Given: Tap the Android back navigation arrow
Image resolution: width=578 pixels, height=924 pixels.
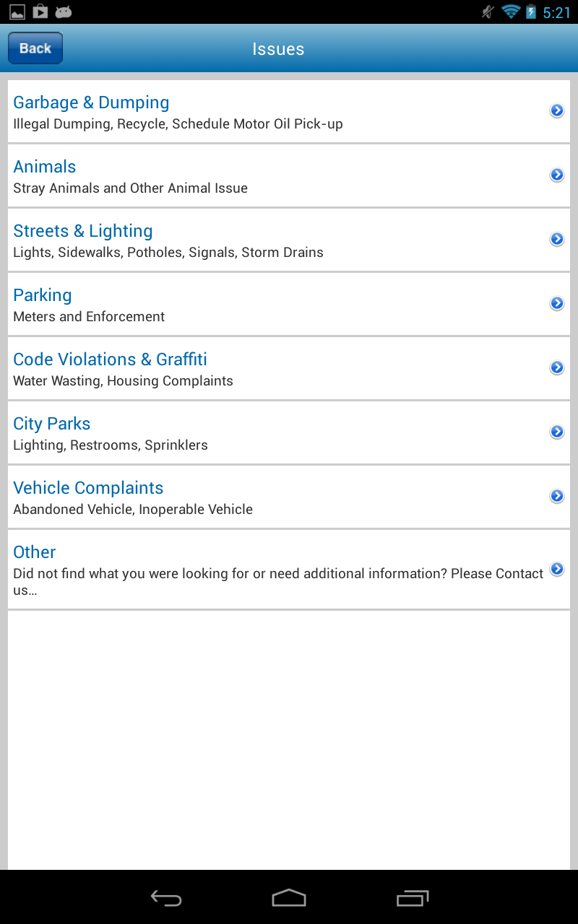Looking at the screenshot, I should pos(165,898).
